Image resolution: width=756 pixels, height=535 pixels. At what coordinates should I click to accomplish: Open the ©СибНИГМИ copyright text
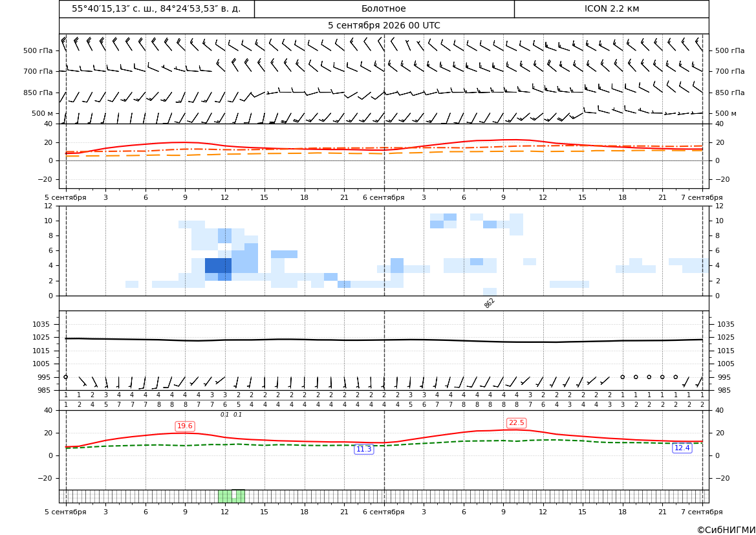[x=726, y=530]
